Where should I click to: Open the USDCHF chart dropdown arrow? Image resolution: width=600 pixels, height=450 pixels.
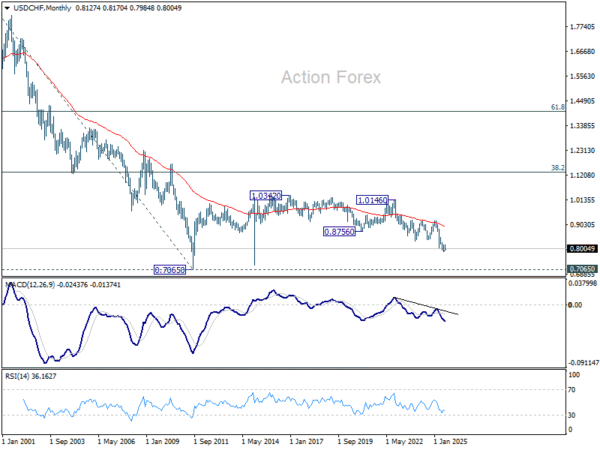pos(7,8)
